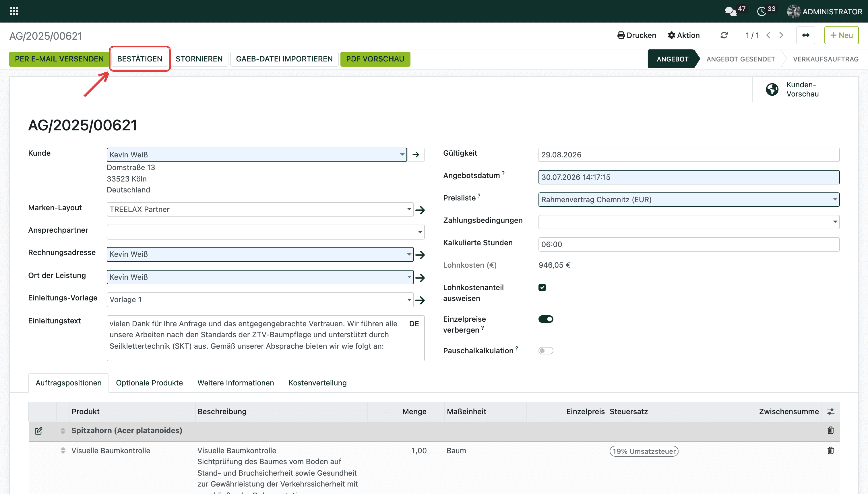868x494 pixels.
Task: Click GAEB-Datei importieren button
Action: tap(284, 59)
